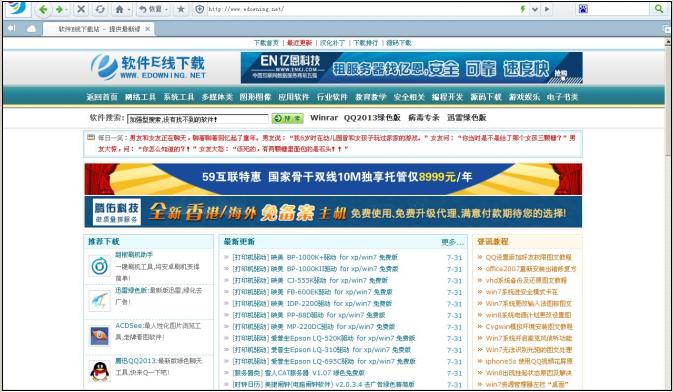Open 返回首页 in the navigation bar
The image size is (673, 392).
pos(102,97)
